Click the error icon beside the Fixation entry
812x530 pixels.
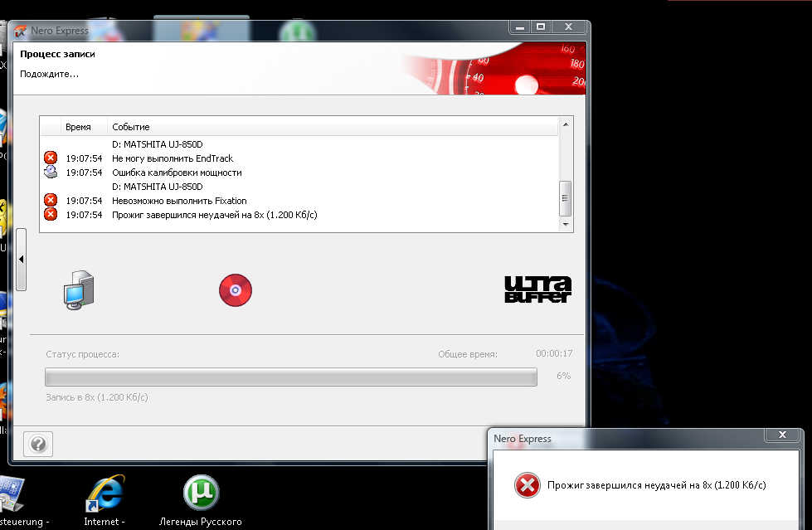pyautogui.click(x=51, y=200)
